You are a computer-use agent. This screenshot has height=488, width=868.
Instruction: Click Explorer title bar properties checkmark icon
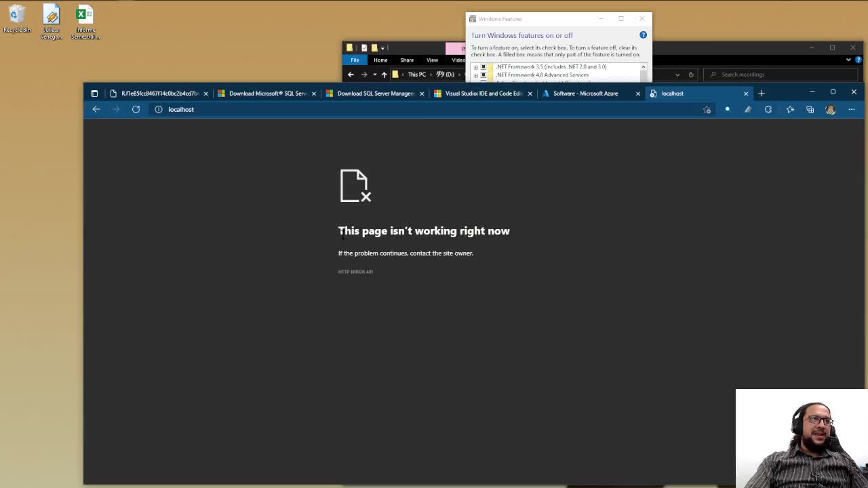[x=363, y=47]
